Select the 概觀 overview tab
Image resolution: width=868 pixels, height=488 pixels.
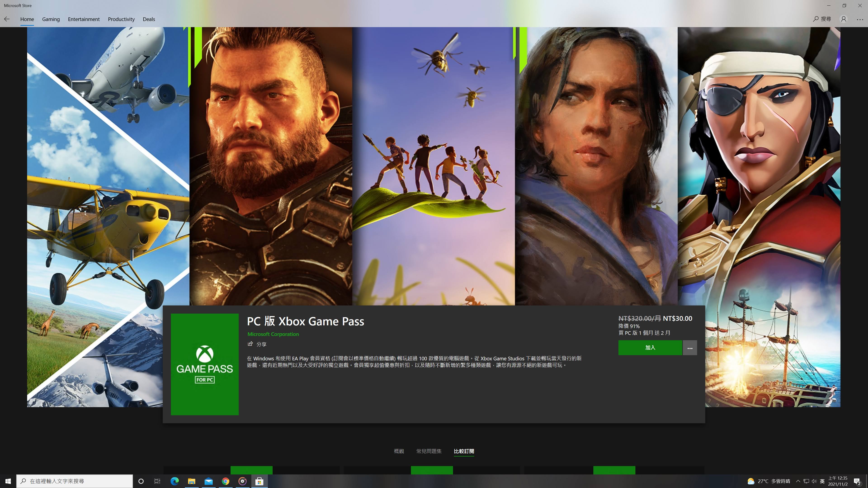(399, 451)
